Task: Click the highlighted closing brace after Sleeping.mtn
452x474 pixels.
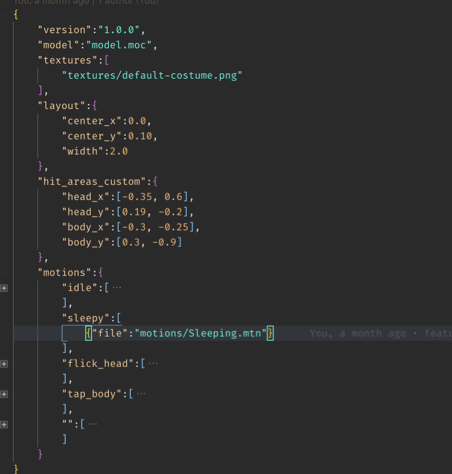Action: (x=270, y=333)
